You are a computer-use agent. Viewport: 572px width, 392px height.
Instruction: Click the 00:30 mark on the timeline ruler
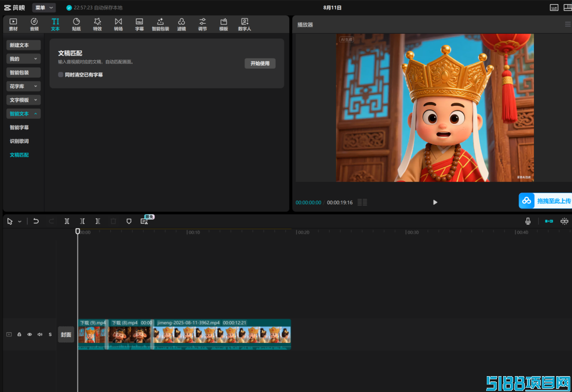[x=413, y=232]
